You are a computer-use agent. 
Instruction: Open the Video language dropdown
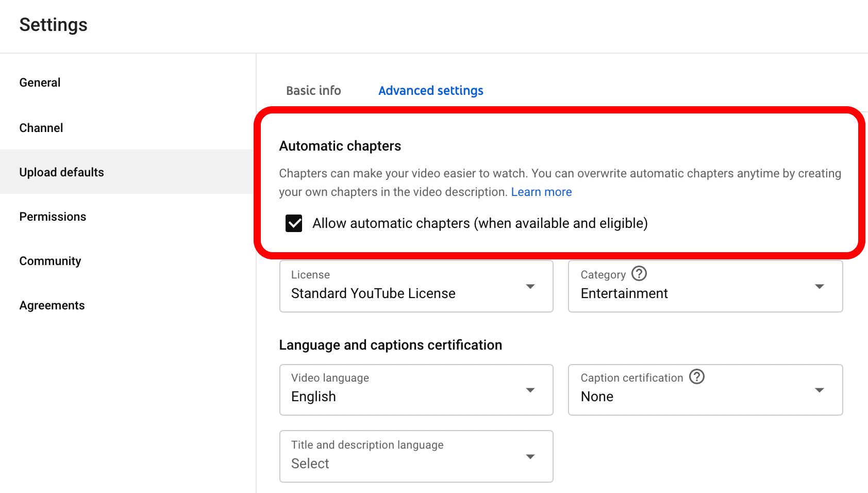coord(416,390)
